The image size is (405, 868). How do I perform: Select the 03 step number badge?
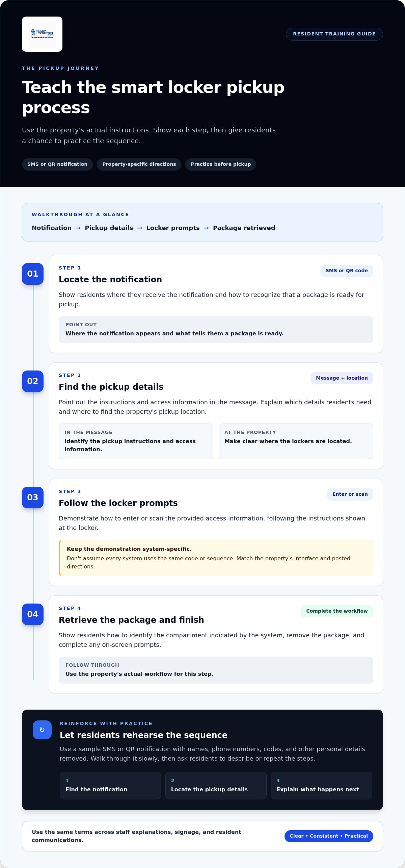click(33, 497)
